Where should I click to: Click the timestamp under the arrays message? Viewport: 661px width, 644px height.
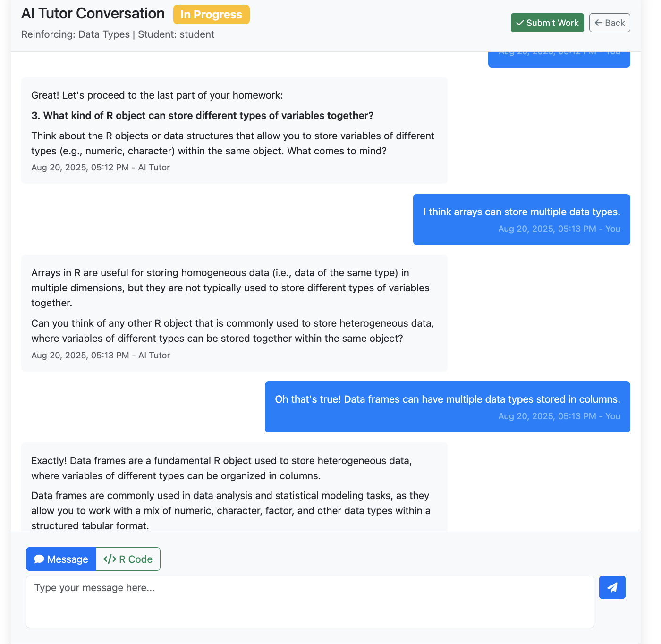point(559,229)
